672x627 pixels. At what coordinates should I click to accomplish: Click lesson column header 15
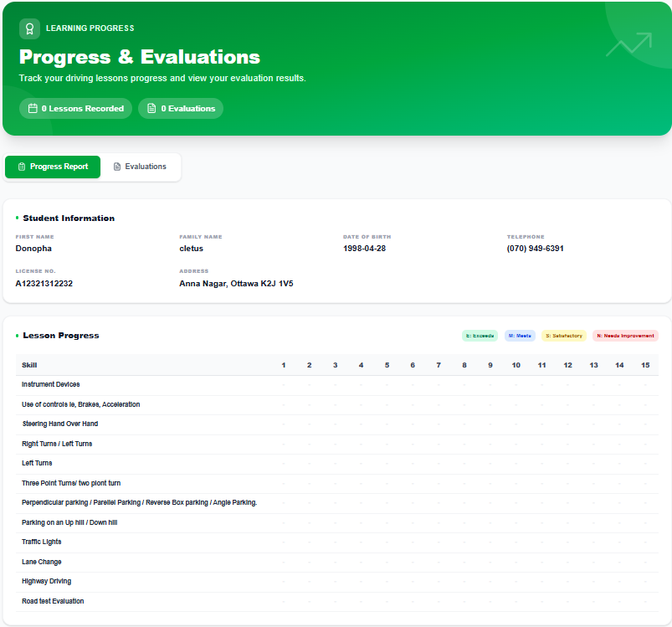[644, 365]
